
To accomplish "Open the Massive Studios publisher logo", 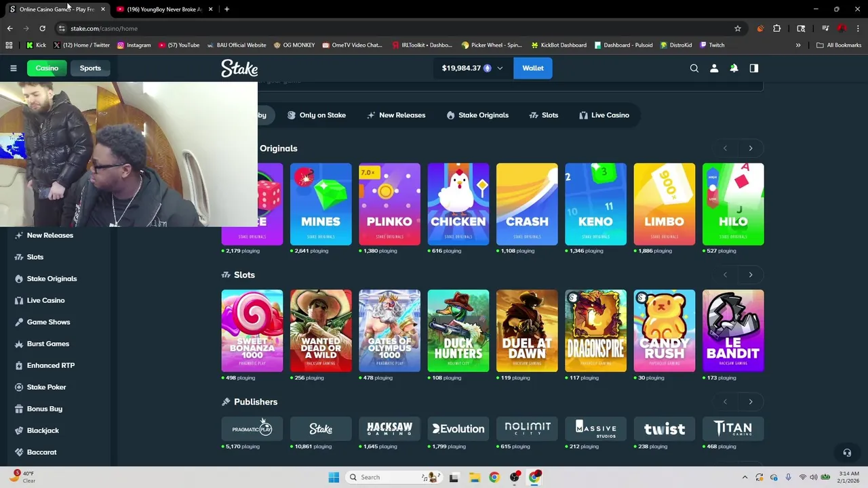I will (596, 429).
